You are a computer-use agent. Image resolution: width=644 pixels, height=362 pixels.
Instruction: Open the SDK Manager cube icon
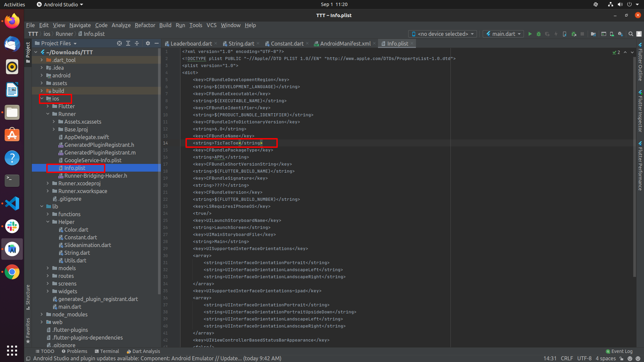[x=620, y=34]
